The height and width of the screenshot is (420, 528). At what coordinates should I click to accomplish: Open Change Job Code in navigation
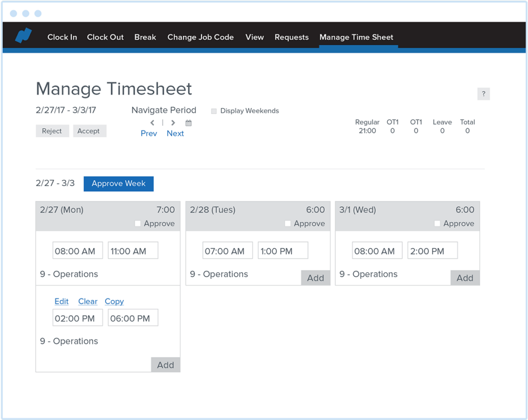tap(201, 37)
